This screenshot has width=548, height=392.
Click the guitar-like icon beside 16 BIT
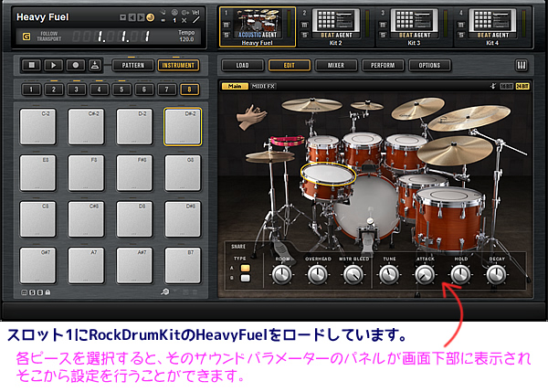coord(493,86)
